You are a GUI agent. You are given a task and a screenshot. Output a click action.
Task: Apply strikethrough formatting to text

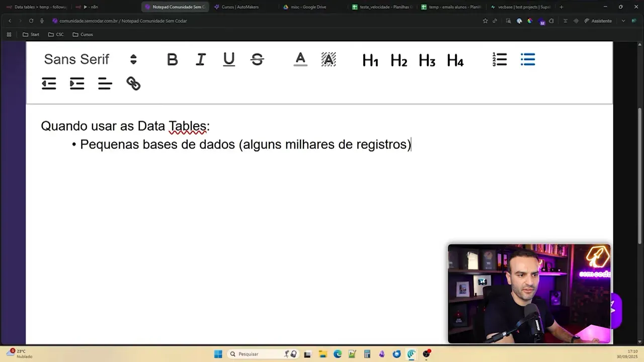click(257, 59)
